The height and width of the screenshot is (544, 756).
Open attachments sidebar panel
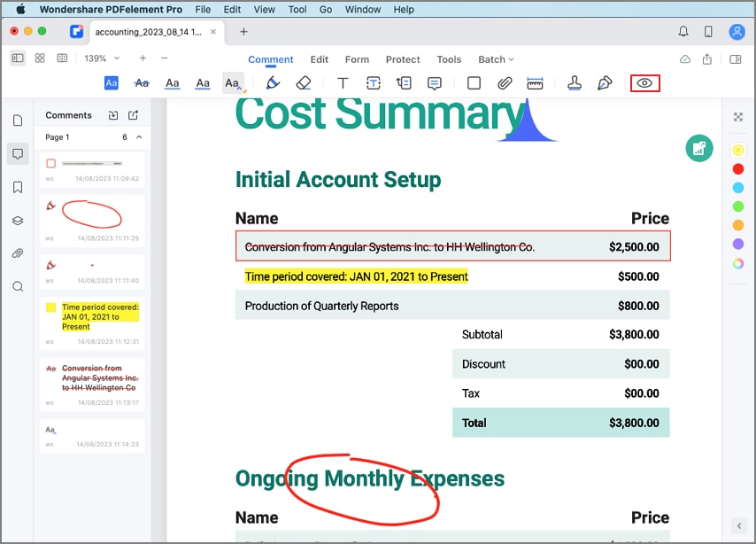tap(18, 253)
